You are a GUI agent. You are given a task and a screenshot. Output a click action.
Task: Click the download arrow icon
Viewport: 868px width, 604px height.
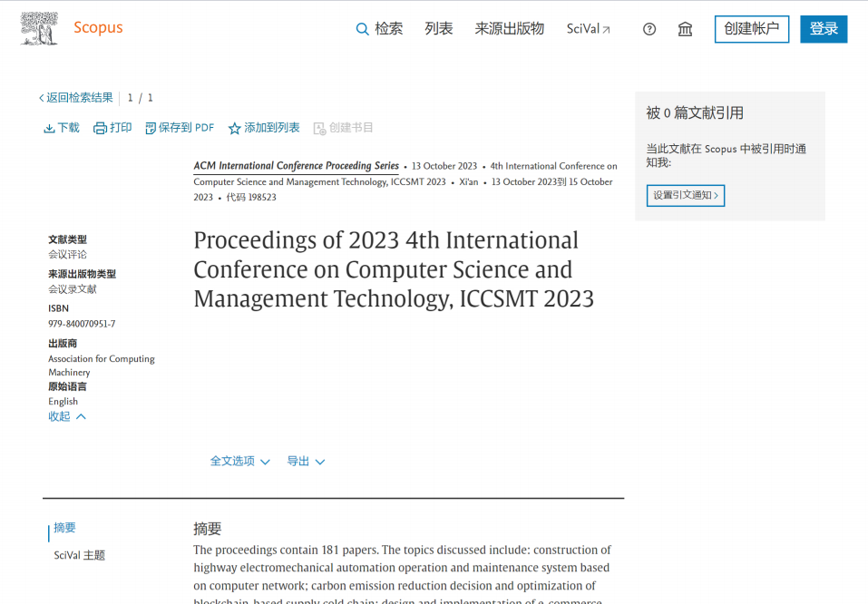49,129
